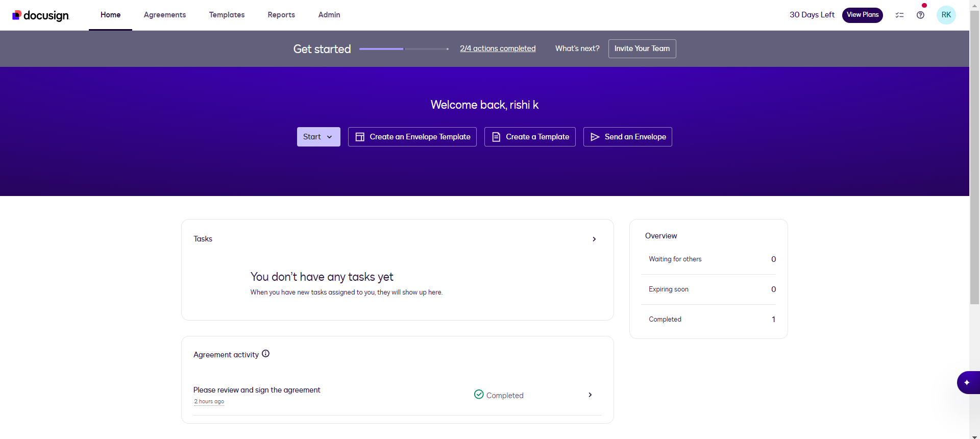Image resolution: width=980 pixels, height=439 pixels.
Task: Expand the Tasks panel chevron
Action: point(594,239)
